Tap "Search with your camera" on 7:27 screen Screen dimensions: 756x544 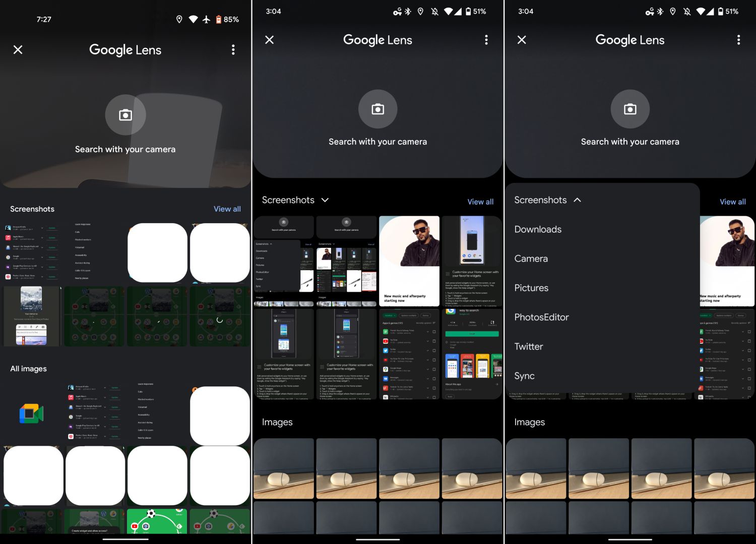(125, 149)
